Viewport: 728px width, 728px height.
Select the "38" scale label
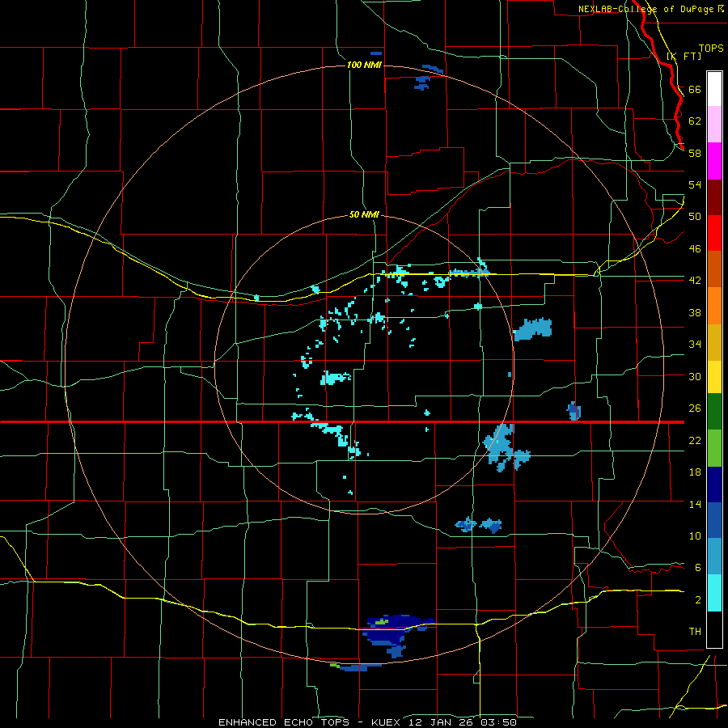pyautogui.click(x=695, y=312)
